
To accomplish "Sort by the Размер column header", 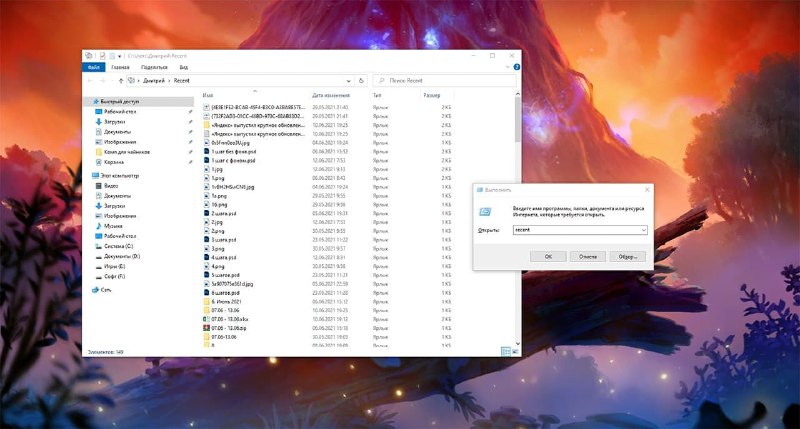I will pyautogui.click(x=432, y=95).
